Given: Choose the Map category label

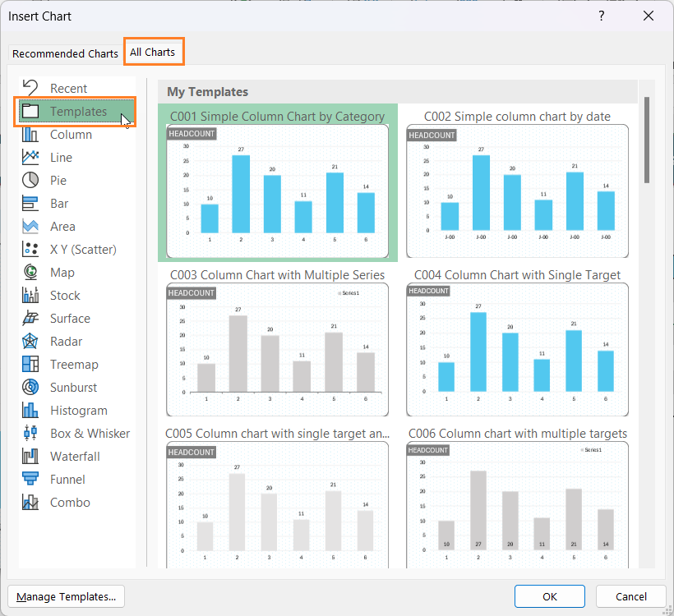Looking at the screenshot, I should 62,273.
